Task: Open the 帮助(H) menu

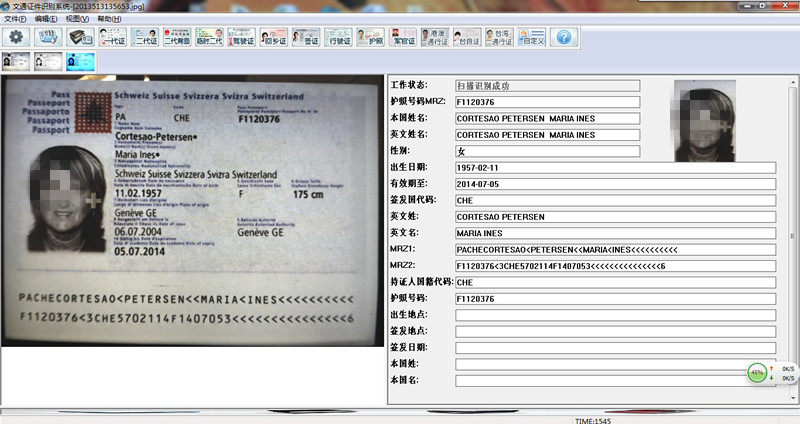Action: click(109, 19)
